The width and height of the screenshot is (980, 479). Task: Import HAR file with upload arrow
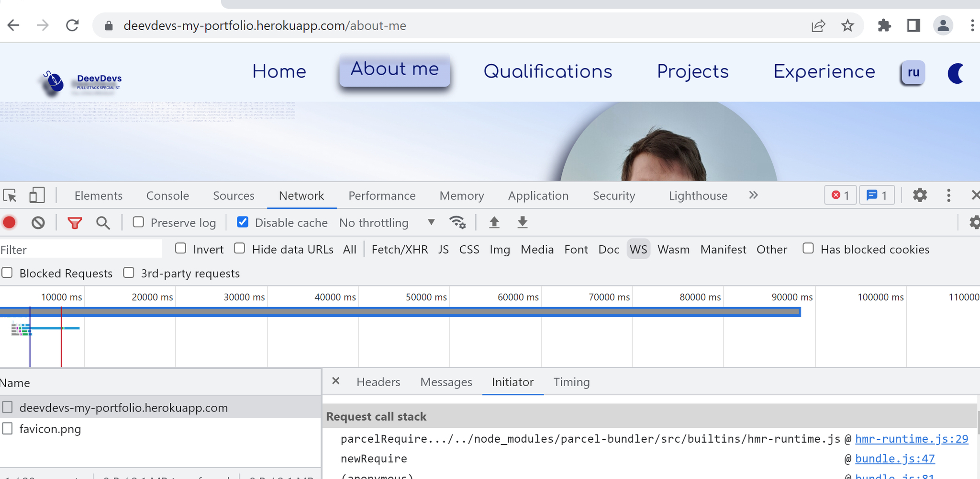pos(494,222)
